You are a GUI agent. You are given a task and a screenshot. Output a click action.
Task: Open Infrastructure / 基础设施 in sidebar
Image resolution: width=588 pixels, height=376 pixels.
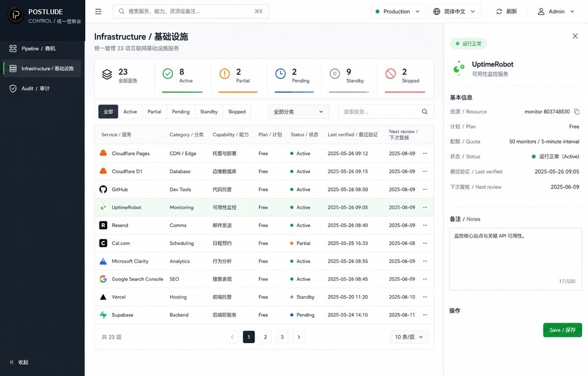point(42,69)
